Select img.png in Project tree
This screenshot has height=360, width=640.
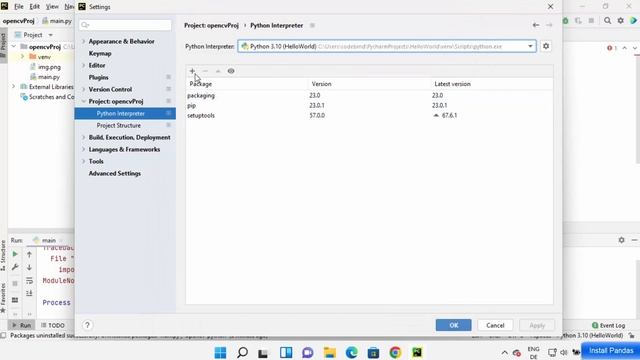[x=49, y=67]
